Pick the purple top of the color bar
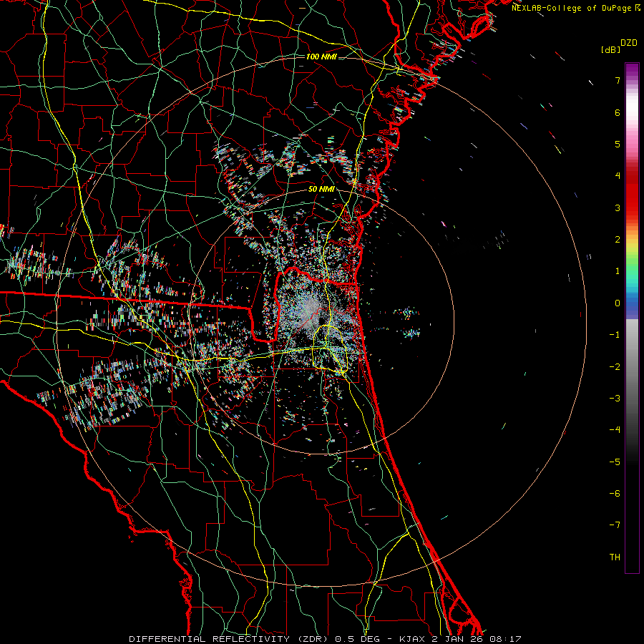The width and height of the screenshot is (644, 644). (x=631, y=70)
